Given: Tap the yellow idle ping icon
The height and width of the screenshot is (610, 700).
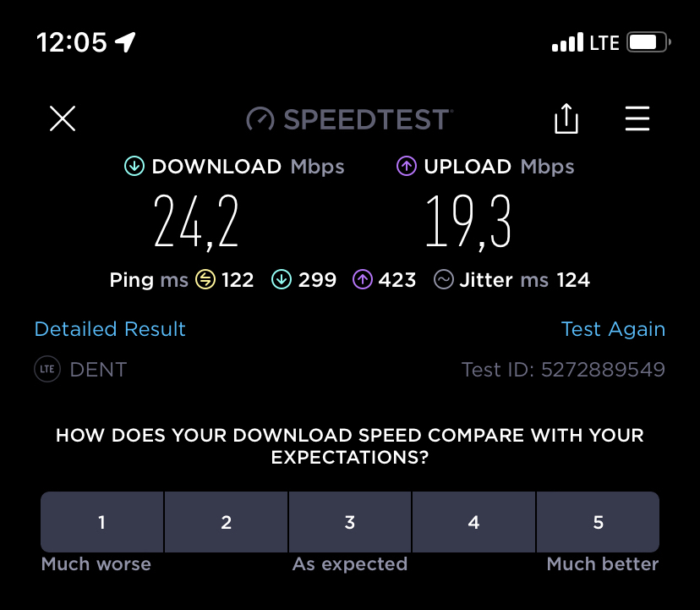Looking at the screenshot, I should (x=205, y=280).
